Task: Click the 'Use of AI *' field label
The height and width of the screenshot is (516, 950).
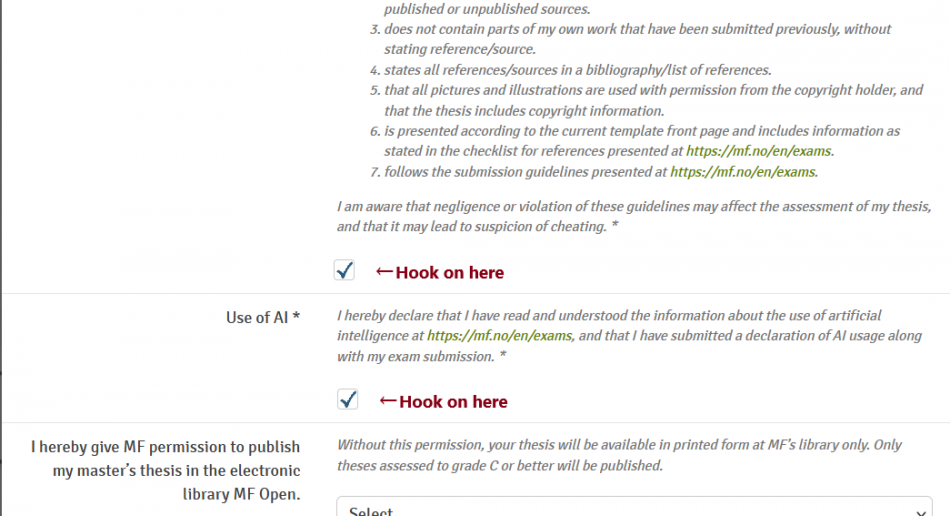Action: point(263,317)
